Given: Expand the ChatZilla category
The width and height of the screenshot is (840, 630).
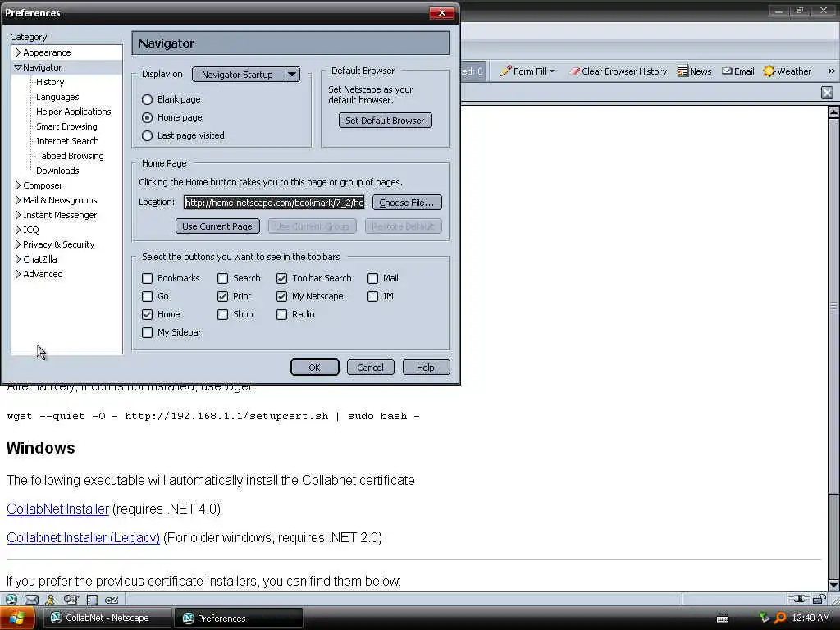Looking at the screenshot, I should point(18,259).
